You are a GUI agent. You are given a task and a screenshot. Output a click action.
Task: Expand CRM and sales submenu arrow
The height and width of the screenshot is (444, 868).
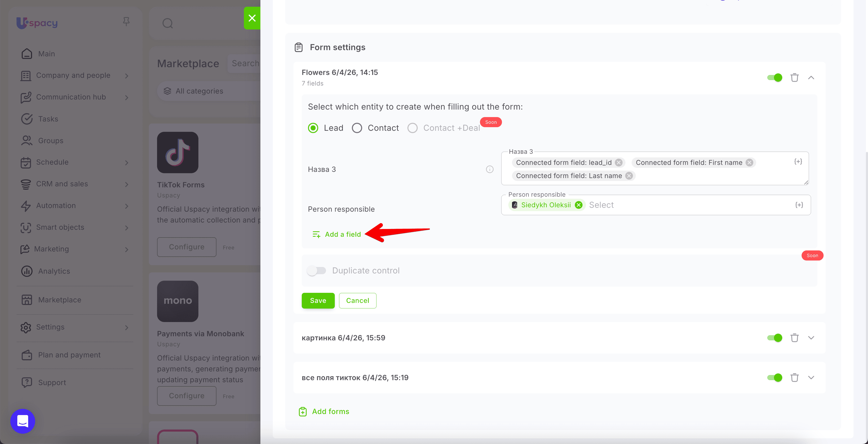127,185
